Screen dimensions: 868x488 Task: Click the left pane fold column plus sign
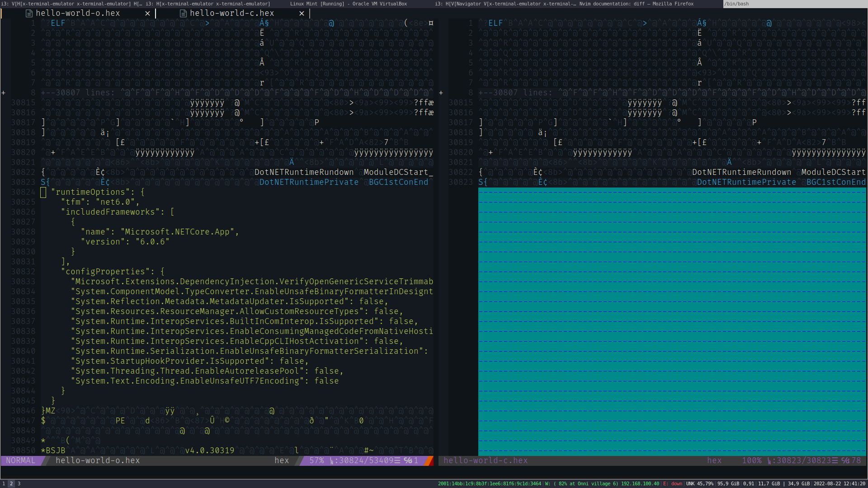[4, 93]
